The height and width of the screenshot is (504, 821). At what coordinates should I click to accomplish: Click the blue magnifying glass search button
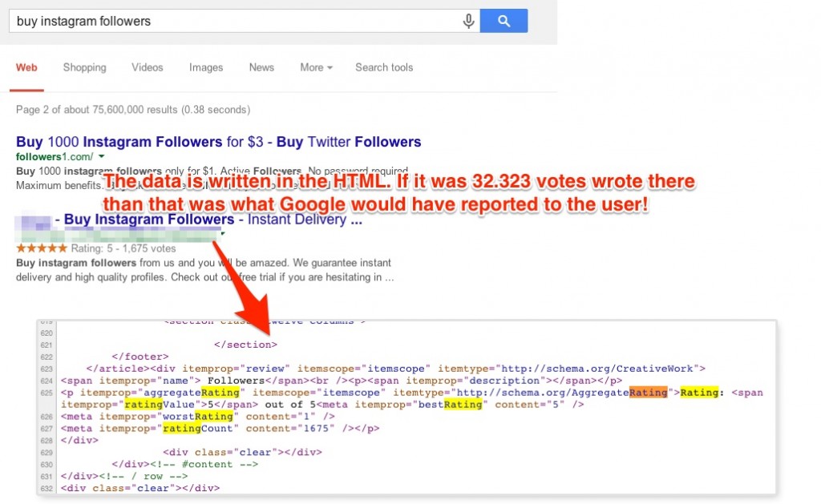pyautogui.click(x=504, y=21)
